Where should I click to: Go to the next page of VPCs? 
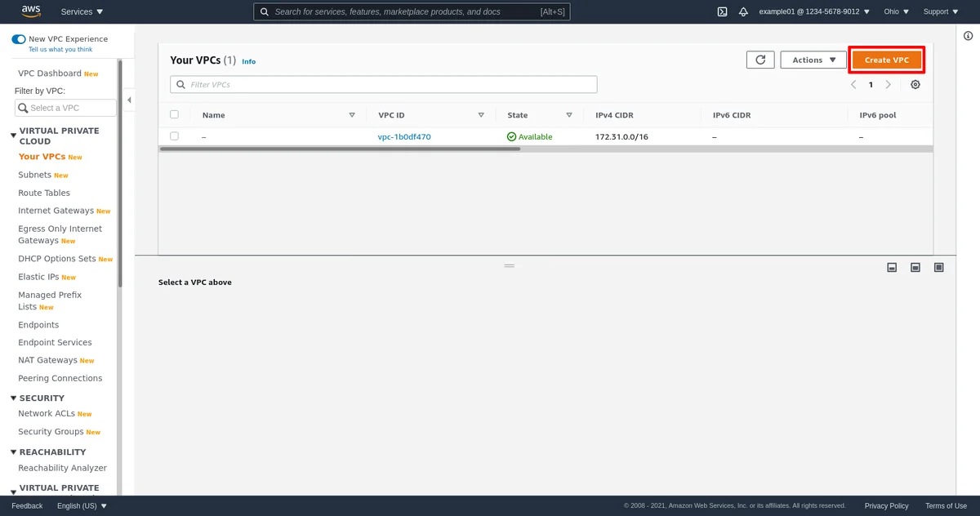pos(889,84)
